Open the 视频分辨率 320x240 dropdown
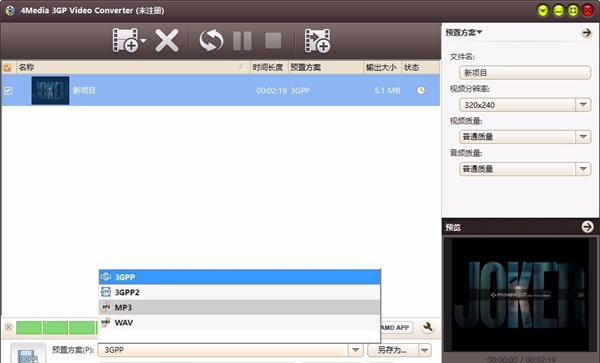The width and height of the screenshot is (600, 363). tap(583, 105)
